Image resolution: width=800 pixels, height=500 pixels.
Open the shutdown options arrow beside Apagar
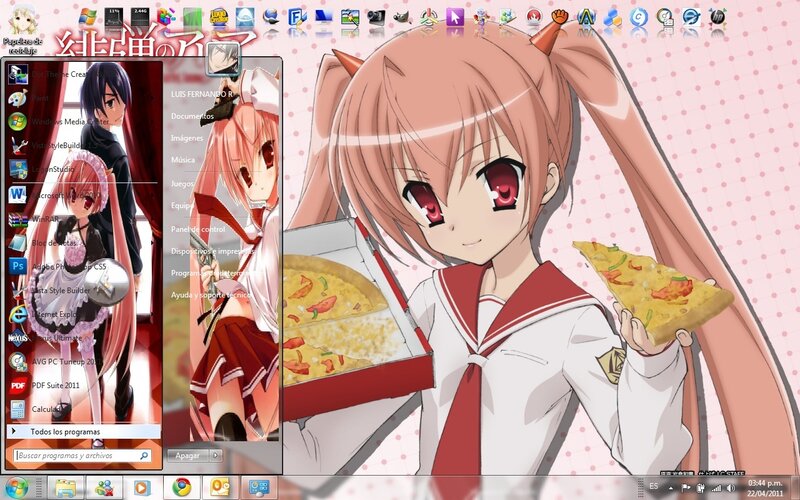[x=216, y=455]
